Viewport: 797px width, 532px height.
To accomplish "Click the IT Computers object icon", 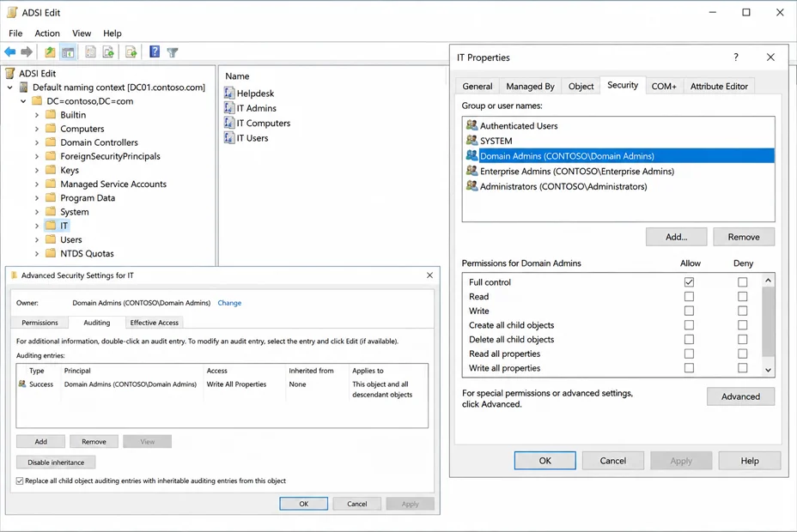I will pyautogui.click(x=229, y=123).
